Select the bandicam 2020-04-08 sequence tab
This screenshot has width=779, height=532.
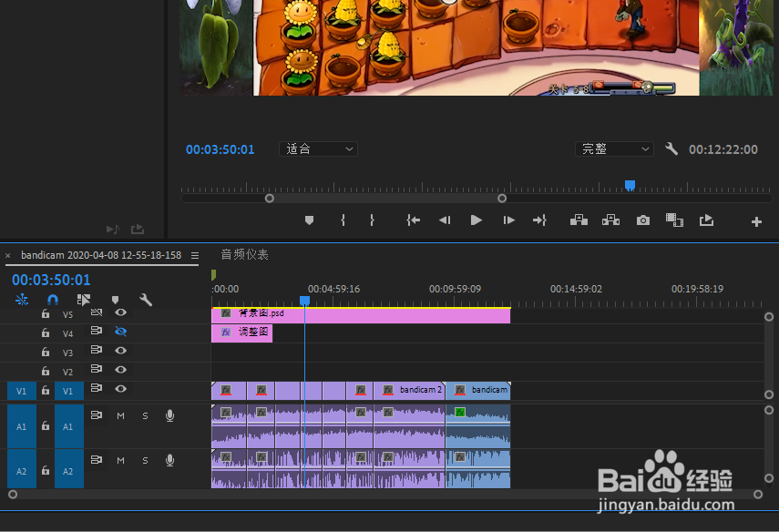point(101,255)
